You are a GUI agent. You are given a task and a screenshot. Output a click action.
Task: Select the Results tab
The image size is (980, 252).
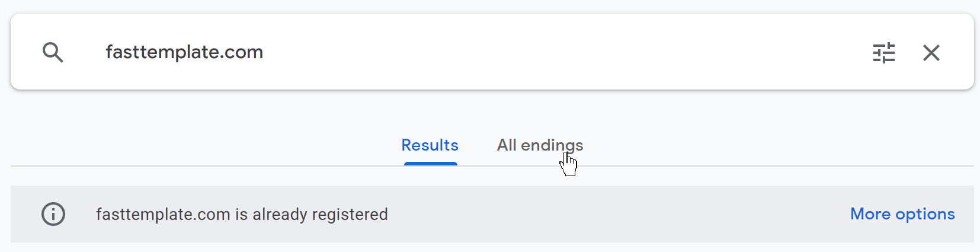pyautogui.click(x=430, y=145)
